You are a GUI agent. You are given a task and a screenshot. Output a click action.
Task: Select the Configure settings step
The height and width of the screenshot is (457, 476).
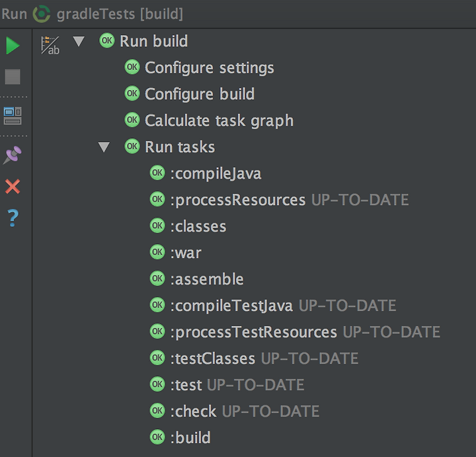199,67
